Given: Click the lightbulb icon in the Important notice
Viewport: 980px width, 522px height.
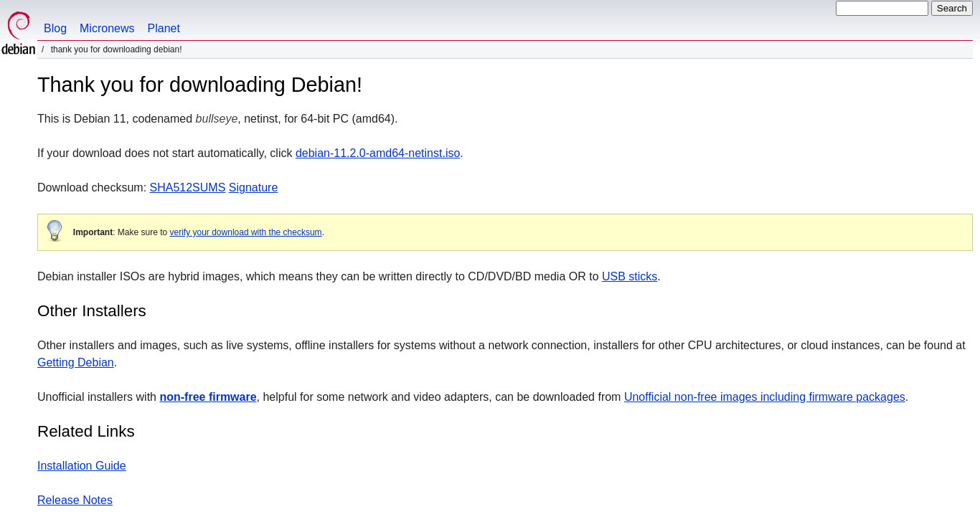Looking at the screenshot, I should pyautogui.click(x=55, y=231).
